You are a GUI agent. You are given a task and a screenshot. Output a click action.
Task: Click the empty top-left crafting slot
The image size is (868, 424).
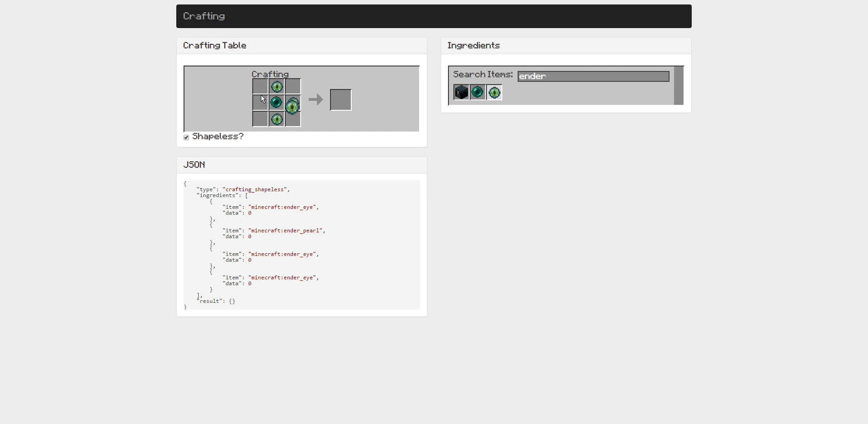point(260,86)
